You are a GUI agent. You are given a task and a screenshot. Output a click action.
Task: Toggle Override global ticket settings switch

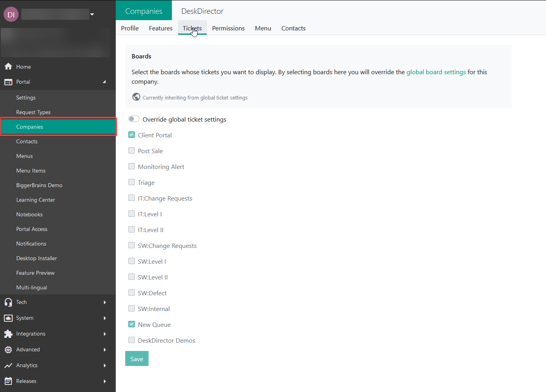tap(134, 119)
